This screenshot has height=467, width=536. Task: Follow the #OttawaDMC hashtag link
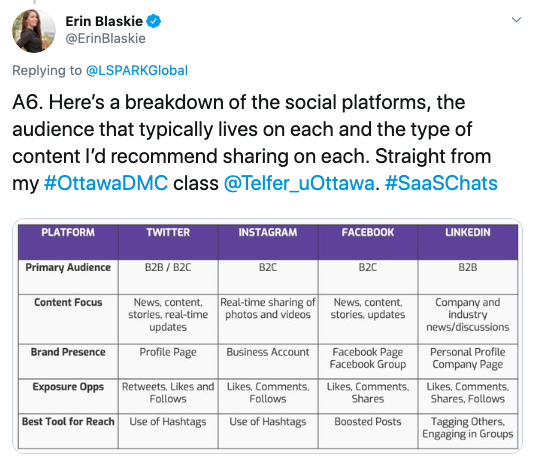click(106, 183)
